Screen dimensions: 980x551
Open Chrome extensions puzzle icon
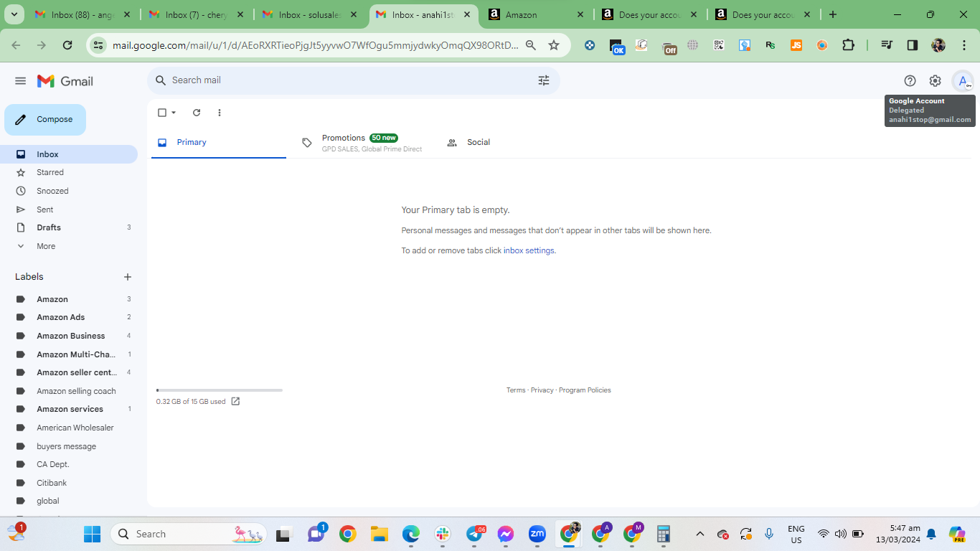848,45
